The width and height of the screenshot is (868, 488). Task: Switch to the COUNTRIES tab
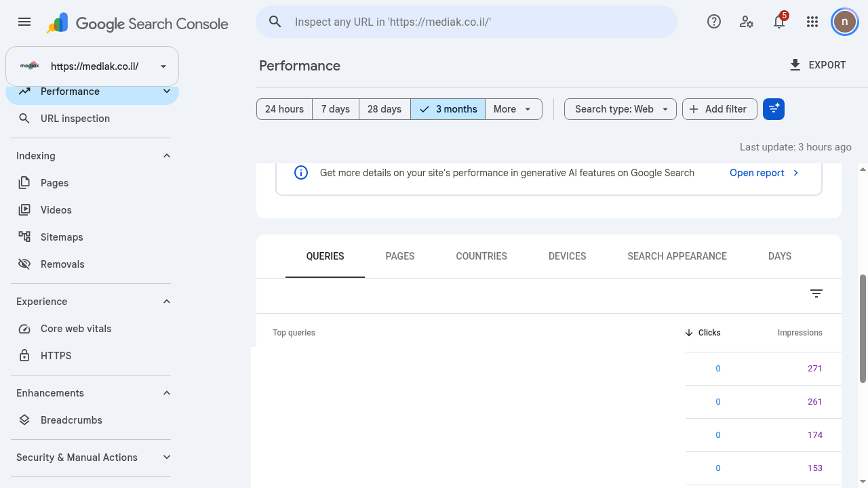pyautogui.click(x=481, y=256)
